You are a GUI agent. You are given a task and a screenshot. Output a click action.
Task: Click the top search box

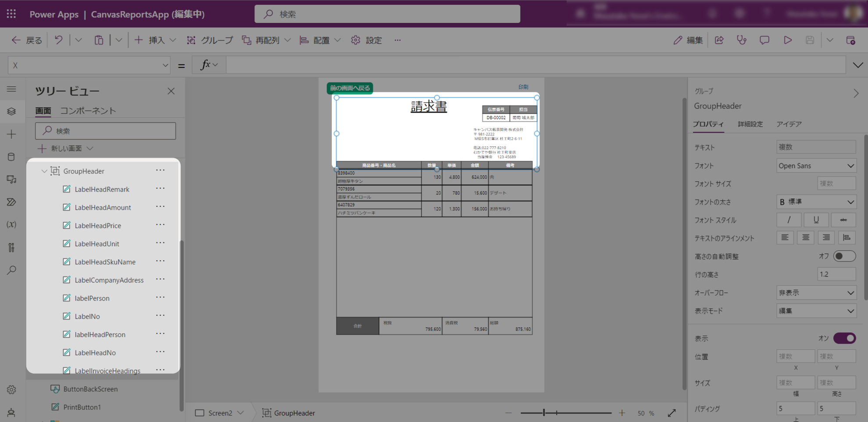pos(388,14)
